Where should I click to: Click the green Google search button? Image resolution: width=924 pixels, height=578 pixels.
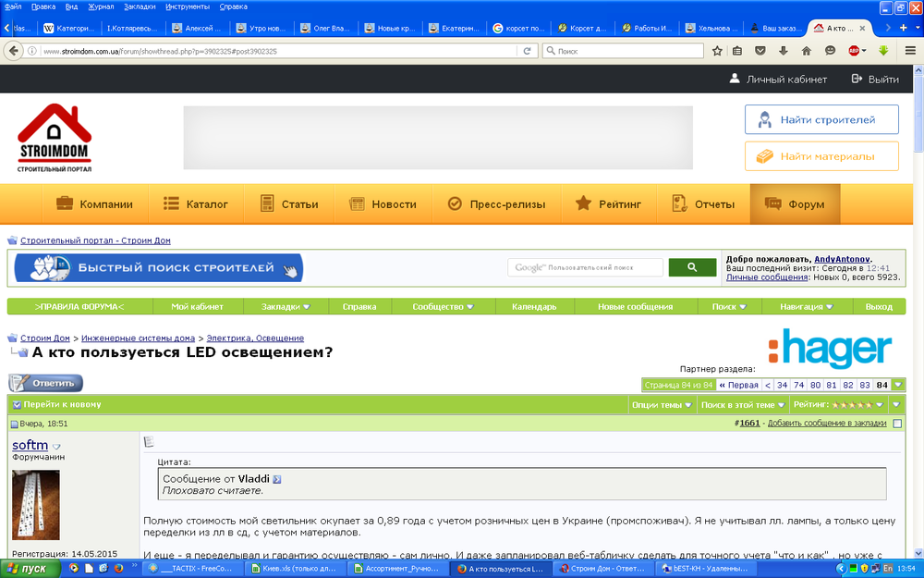(x=692, y=267)
